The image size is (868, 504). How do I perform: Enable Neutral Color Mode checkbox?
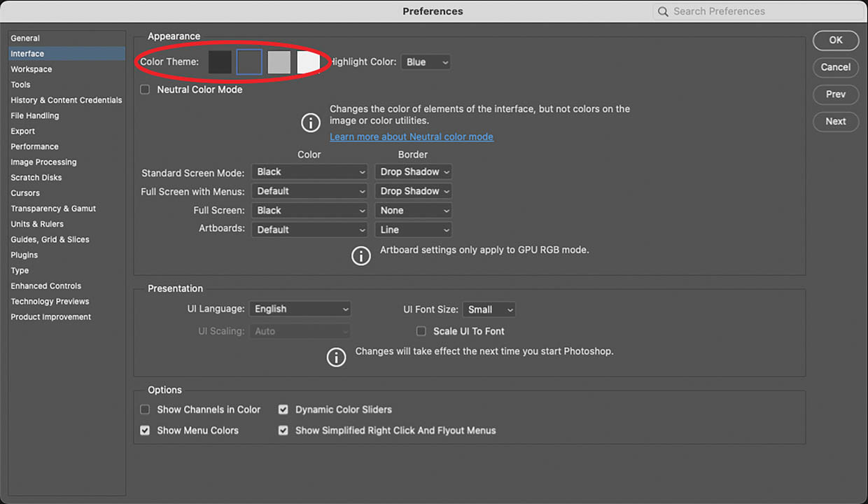click(x=145, y=90)
